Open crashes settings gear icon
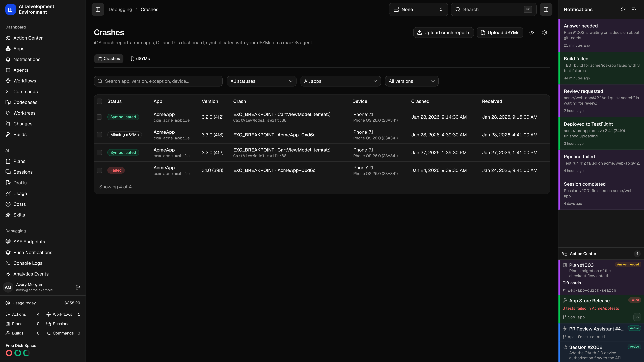This screenshot has width=644, height=362. (545, 33)
